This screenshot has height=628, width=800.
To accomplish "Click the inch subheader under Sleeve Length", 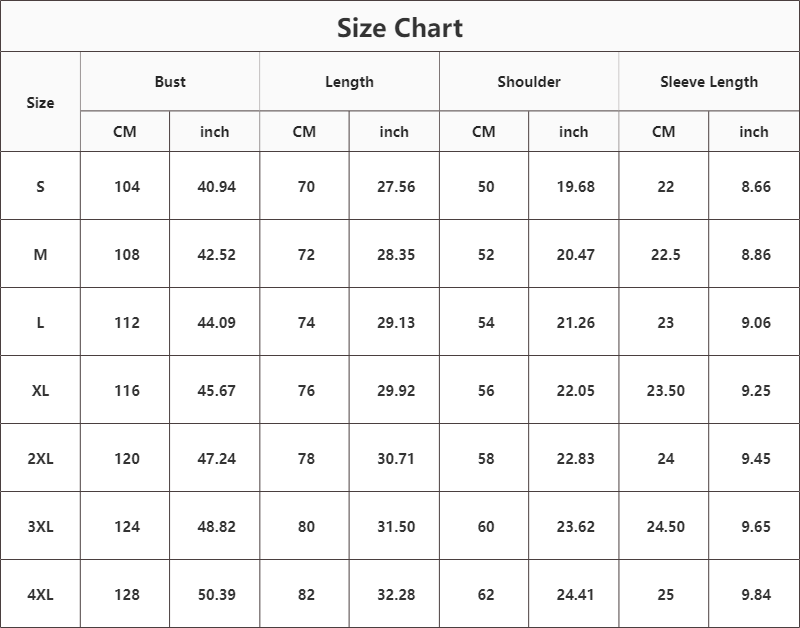I will coord(754,132).
